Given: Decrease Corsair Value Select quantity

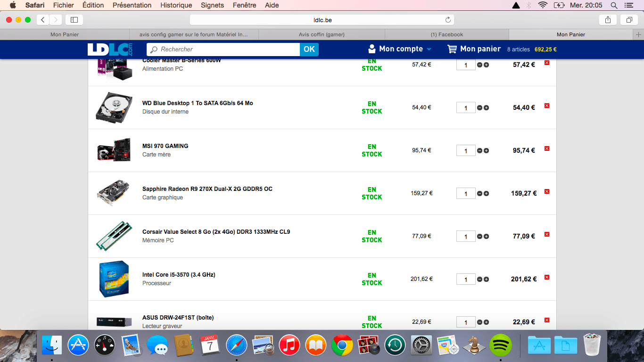Looking at the screenshot, I should [x=479, y=237].
